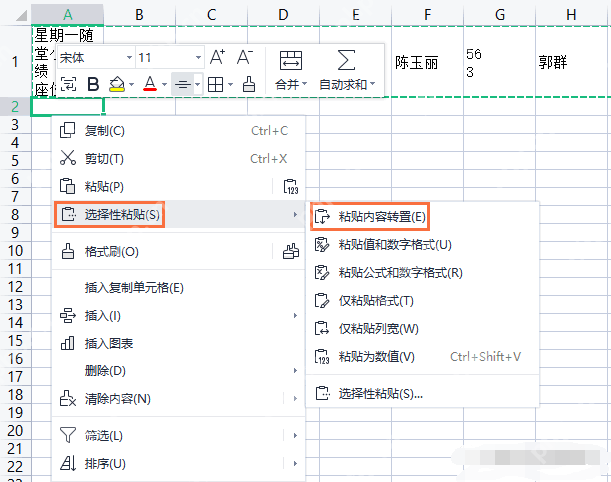Expand the borders dropdown arrow
The image size is (611, 482).
tap(230, 84)
